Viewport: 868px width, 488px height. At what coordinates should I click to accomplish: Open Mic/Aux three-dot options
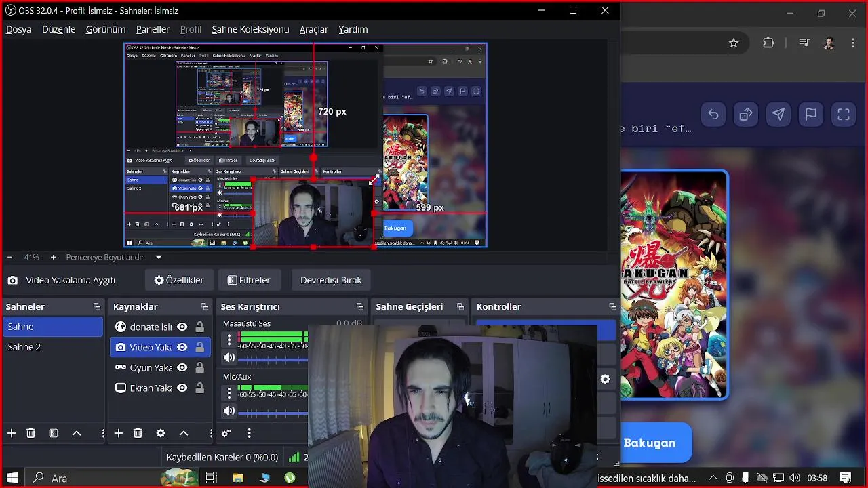pyautogui.click(x=229, y=392)
